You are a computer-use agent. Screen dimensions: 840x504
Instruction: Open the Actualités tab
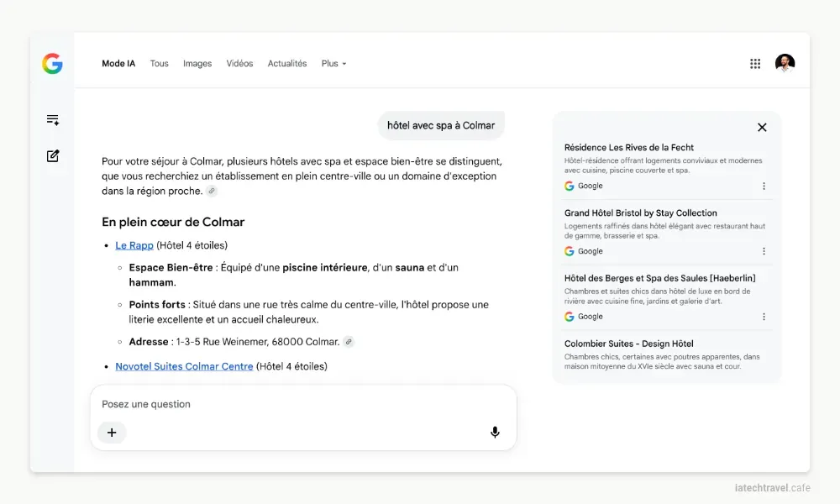pos(287,63)
